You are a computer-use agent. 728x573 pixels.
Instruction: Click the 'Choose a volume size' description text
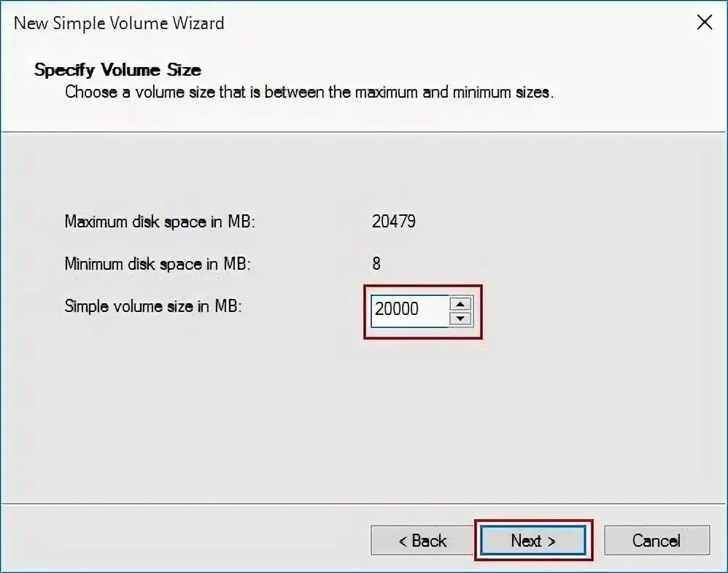pyautogui.click(x=309, y=93)
